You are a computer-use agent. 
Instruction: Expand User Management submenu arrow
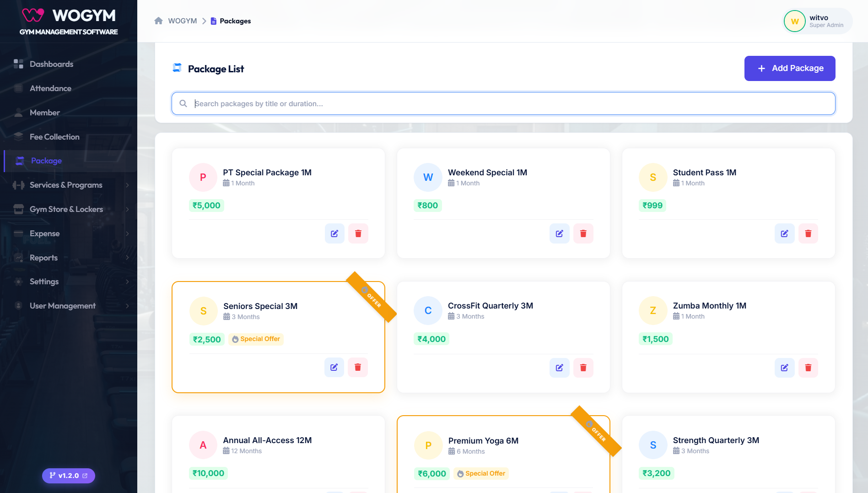tap(127, 306)
